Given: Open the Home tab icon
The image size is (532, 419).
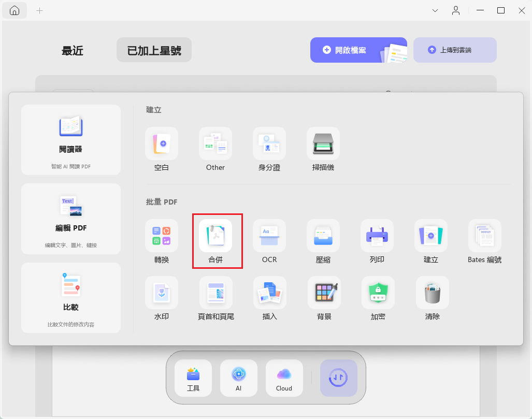Looking at the screenshot, I should click(x=15, y=10).
